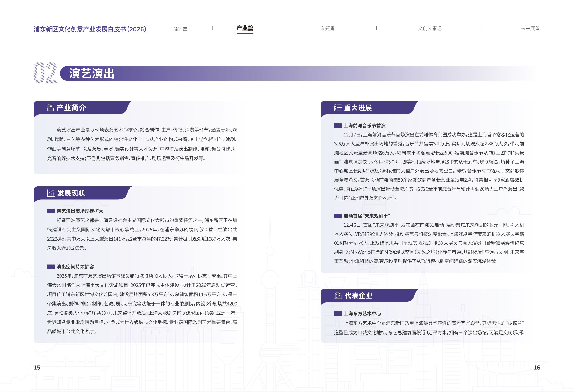Click the 产业简介 section header
The image size is (574, 392).
[x=71, y=108]
